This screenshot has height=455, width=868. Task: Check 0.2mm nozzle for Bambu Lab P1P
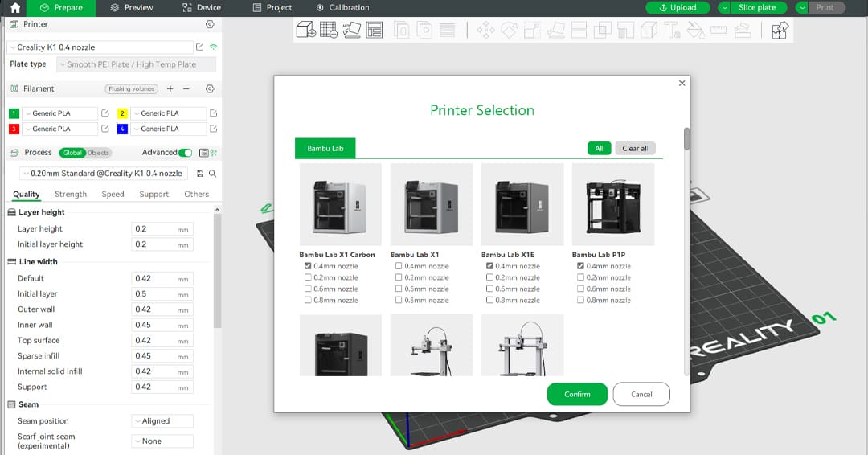click(x=580, y=277)
